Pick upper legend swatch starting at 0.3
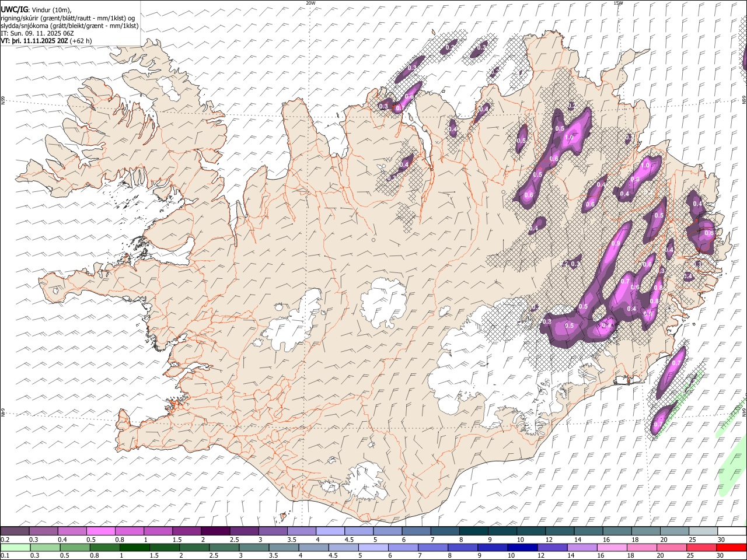Image resolution: width=747 pixels, height=560 pixels. click(44, 531)
